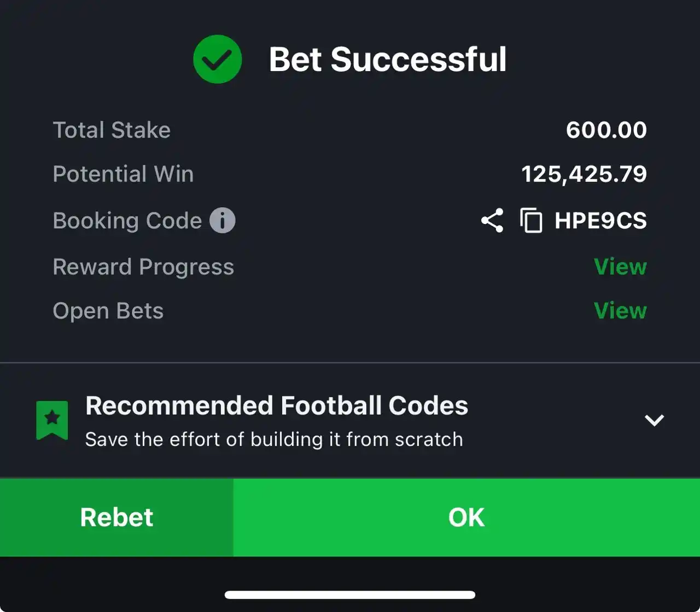The image size is (700, 612).
Task: Tap 'Save the effort of building' subtitle
Action: click(274, 439)
